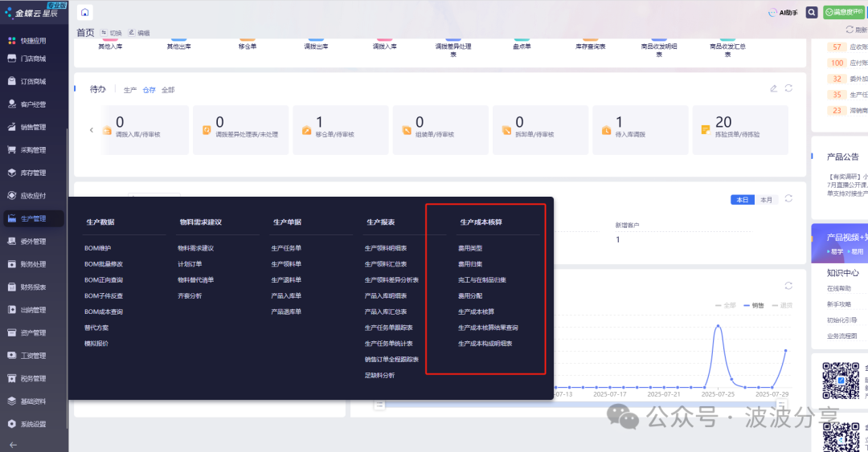This screenshot has width=868, height=452.
Task: Select the 生产 tab in 待办 panel
Action: coord(130,90)
